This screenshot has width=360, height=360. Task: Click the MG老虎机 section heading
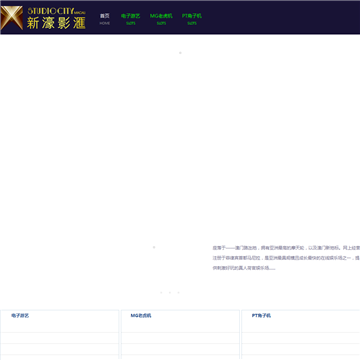(x=141, y=315)
